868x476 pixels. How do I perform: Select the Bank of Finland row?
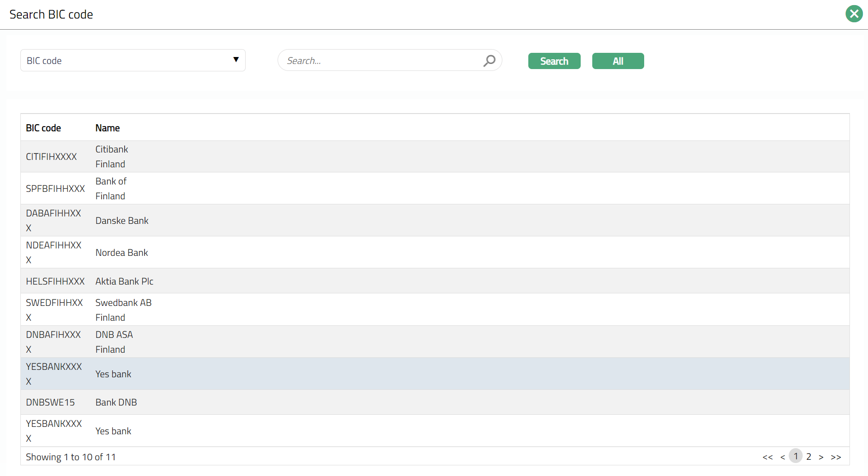(111, 189)
